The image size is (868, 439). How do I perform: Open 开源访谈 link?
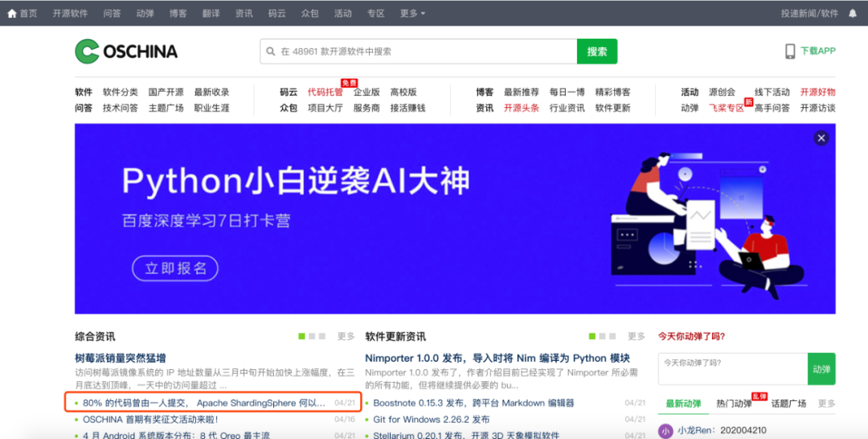point(817,108)
